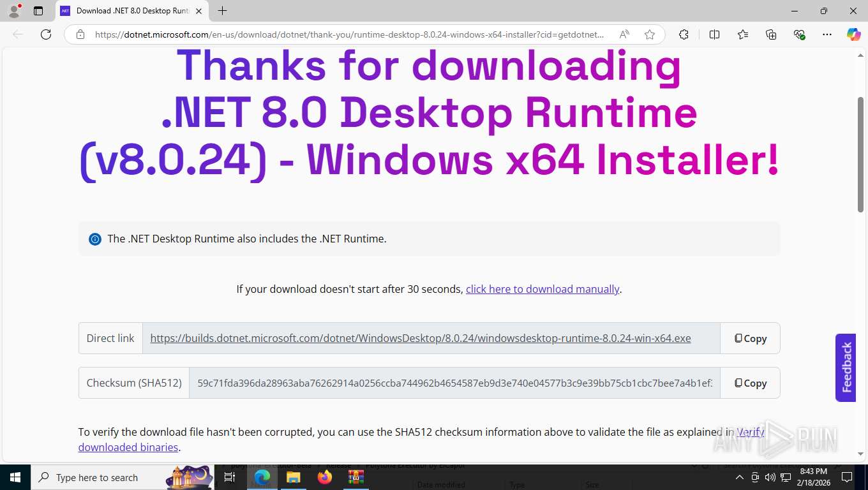This screenshot has height=490, width=868.
Task: Click the address bar URL
Action: pyautogui.click(x=349, y=34)
